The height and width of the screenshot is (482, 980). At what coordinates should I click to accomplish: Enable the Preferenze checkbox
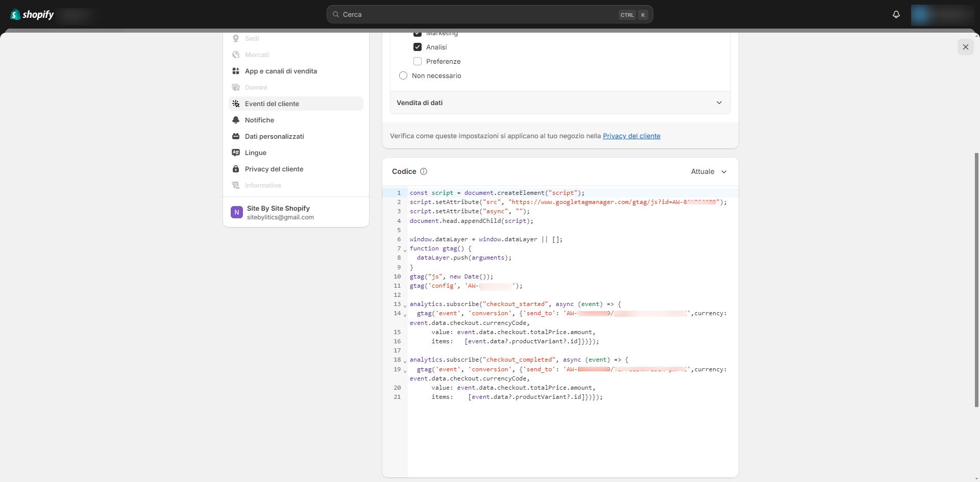pos(418,61)
